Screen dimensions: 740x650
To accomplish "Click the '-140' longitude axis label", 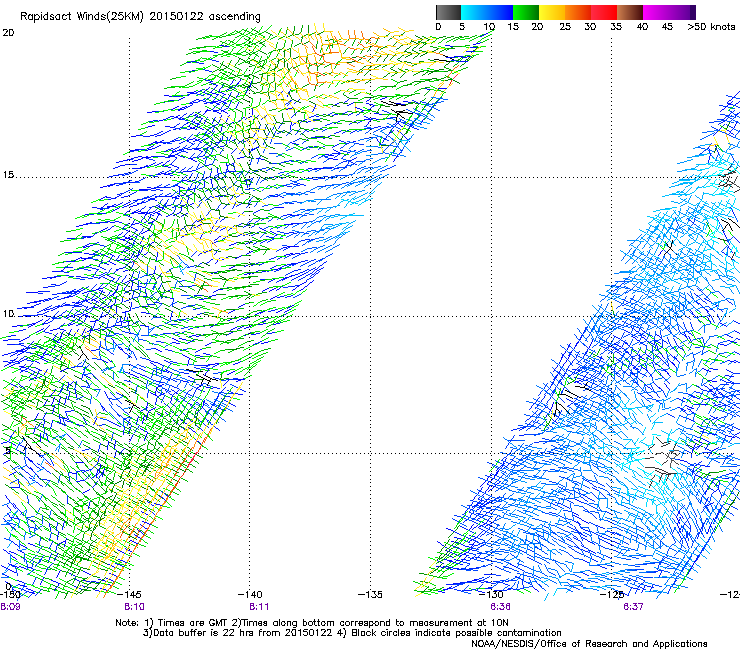I will click(250, 594).
